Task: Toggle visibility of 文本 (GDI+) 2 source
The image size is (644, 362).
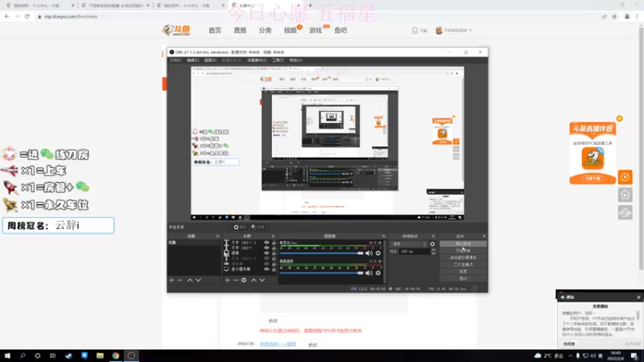Action: tap(266, 243)
